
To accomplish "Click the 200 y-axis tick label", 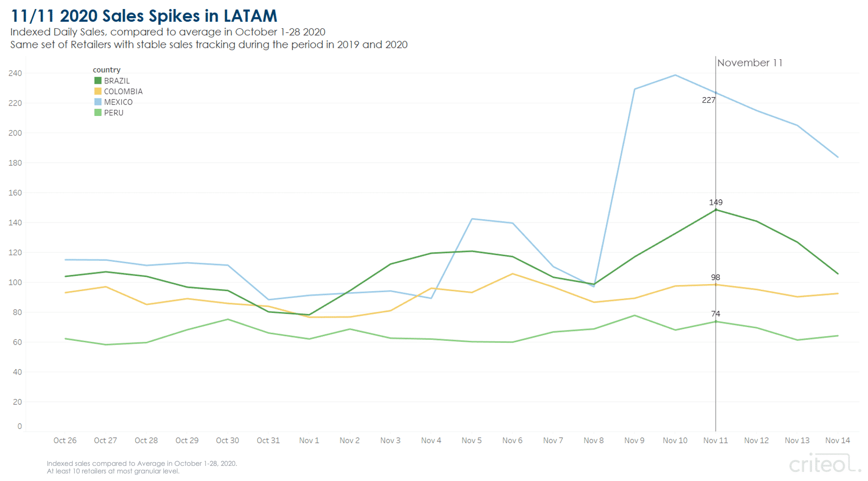I will (15, 133).
